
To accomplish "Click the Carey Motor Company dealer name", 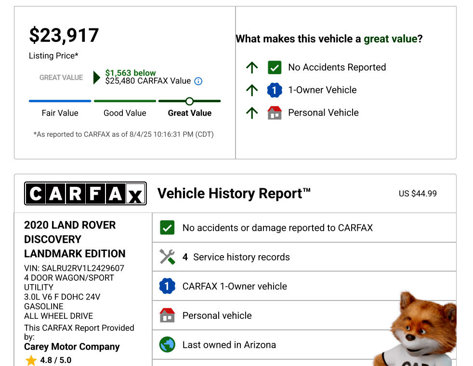I will [72, 347].
